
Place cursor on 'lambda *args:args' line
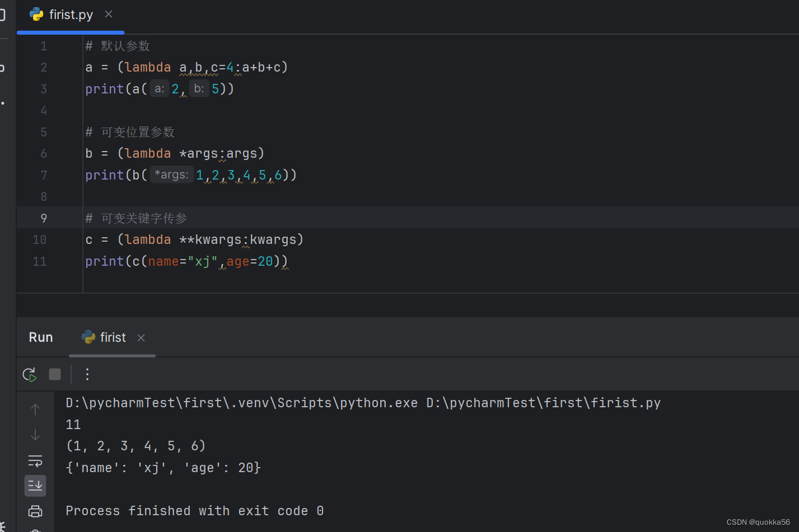[x=175, y=154]
